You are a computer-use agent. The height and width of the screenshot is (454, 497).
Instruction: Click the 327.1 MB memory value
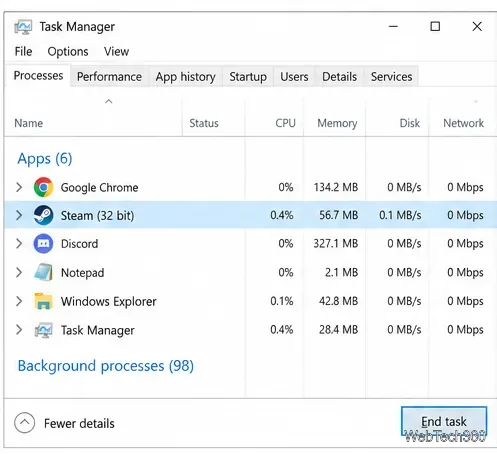[336, 244]
